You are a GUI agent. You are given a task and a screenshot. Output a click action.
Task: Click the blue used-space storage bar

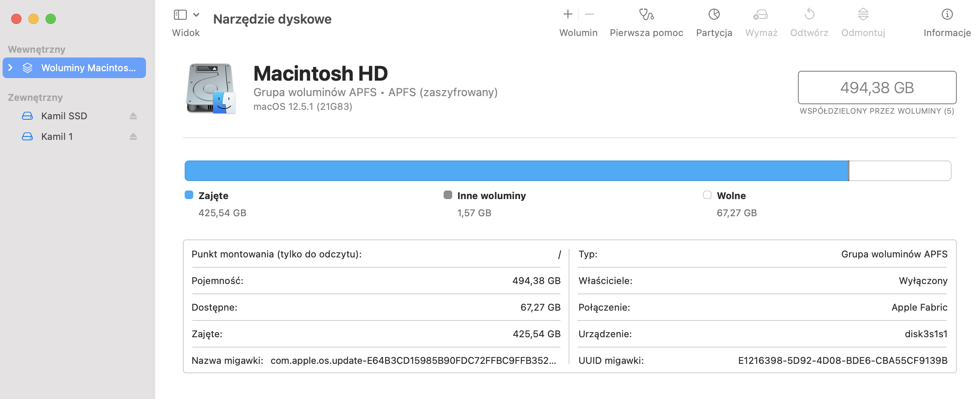[517, 171]
